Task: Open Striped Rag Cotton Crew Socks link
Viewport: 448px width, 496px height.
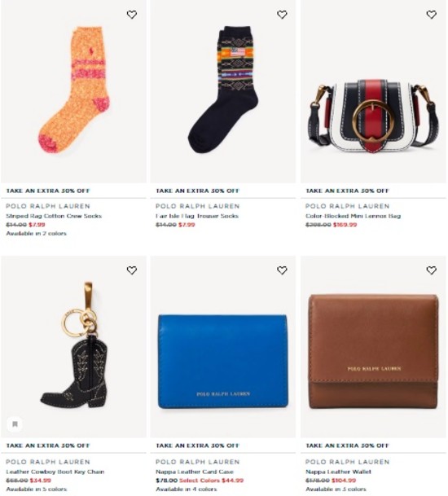Action: (x=54, y=216)
